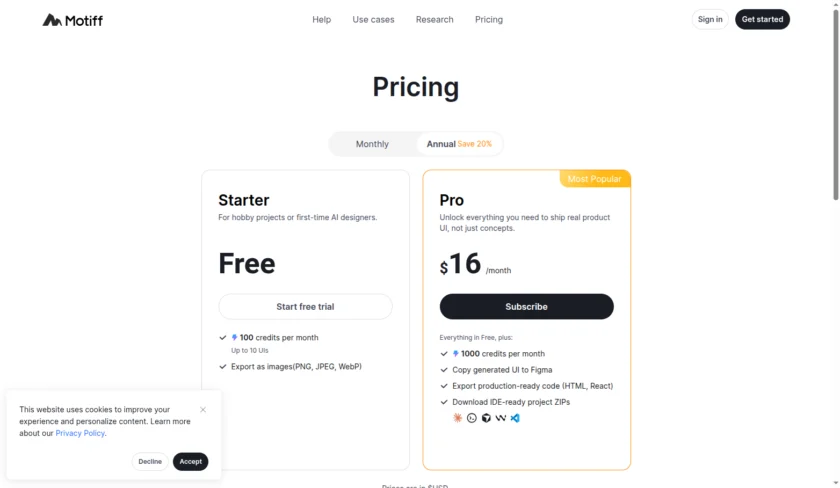Click the Cursor cube icon

(486, 418)
